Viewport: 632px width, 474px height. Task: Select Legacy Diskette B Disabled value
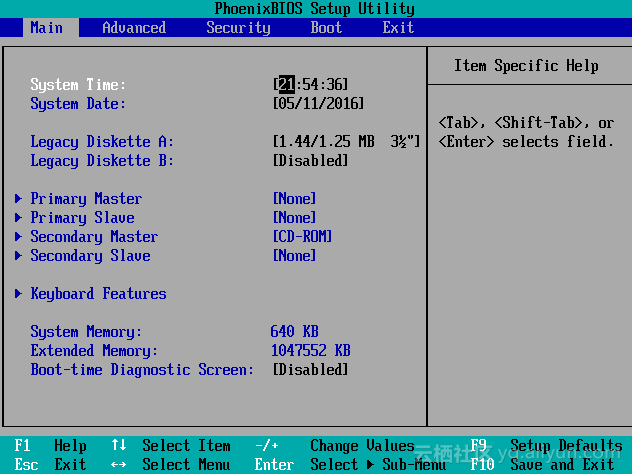coord(310,160)
